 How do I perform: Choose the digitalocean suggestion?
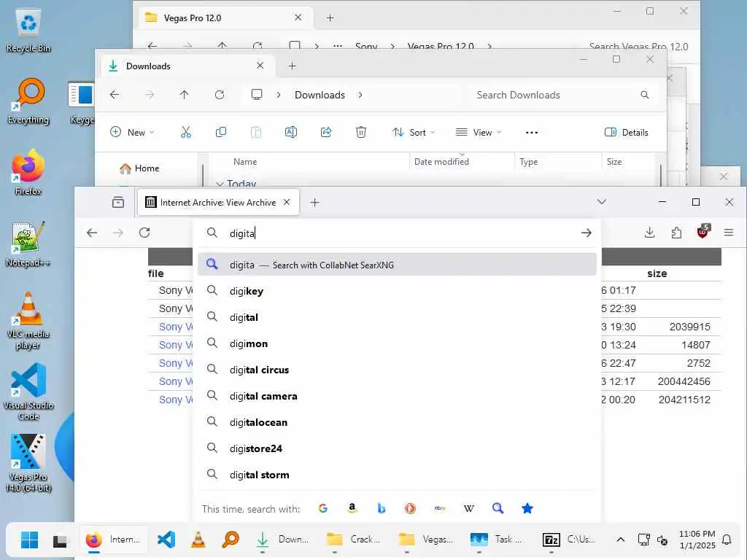[397, 422]
